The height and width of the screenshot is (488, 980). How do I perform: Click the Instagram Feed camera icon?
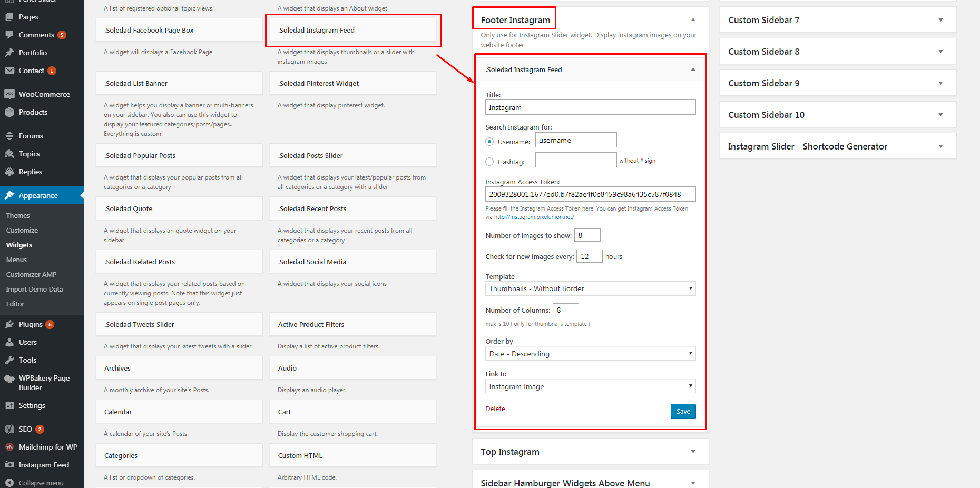coord(9,465)
